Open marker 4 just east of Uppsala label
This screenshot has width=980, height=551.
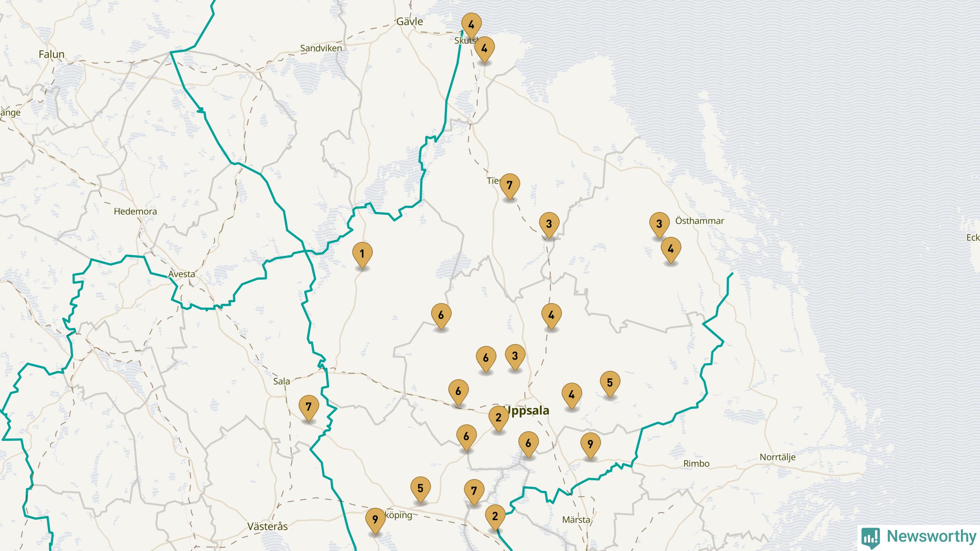click(572, 396)
